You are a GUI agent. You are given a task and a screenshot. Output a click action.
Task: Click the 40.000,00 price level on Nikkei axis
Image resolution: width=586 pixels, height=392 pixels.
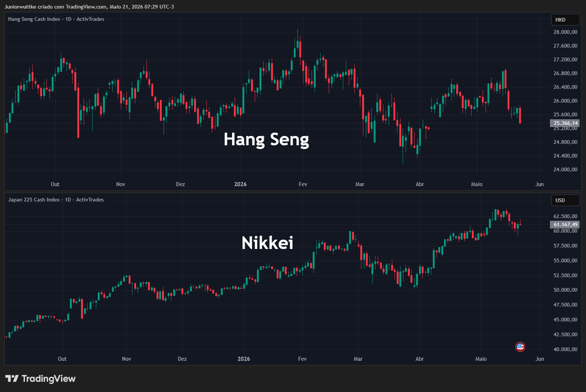click(565, 349)
